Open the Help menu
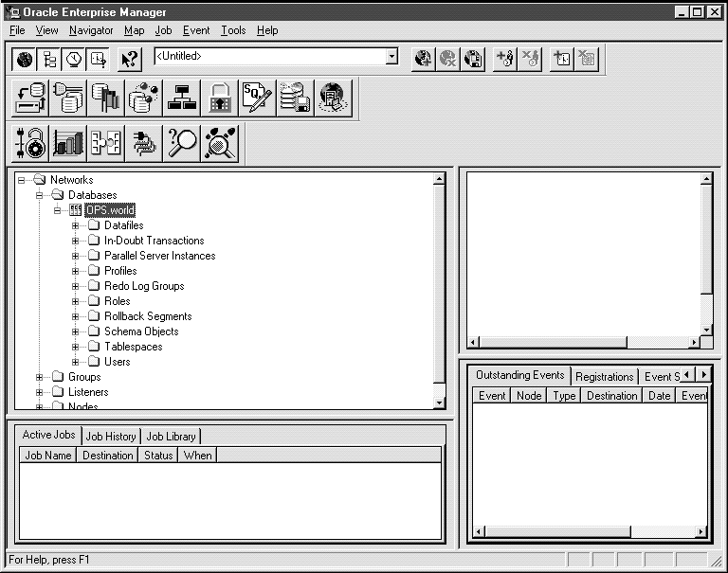Screen dimensions: 728x573 [267, 30]
